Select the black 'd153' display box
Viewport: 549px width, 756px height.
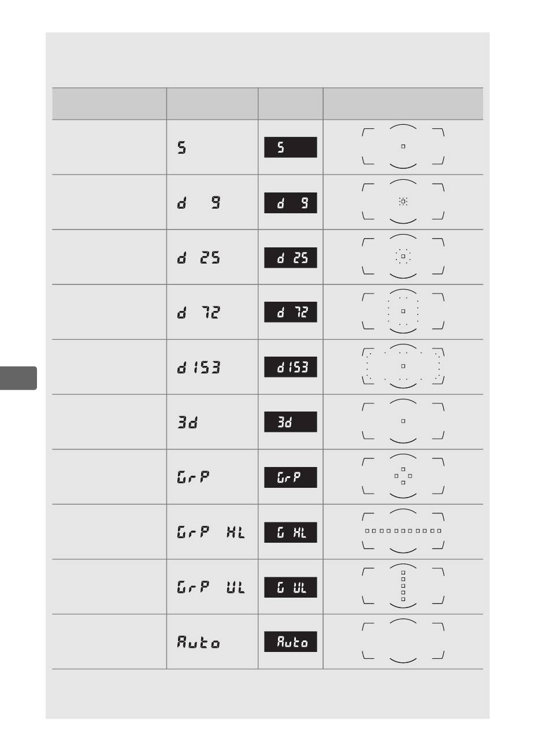point(291,367)
